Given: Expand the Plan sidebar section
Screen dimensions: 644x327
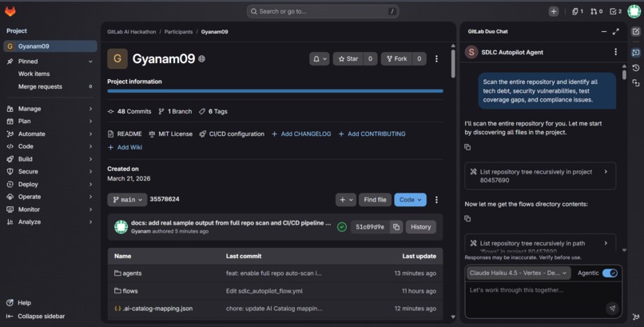Looking at the screenshot, I should click(x=50, y=122).
